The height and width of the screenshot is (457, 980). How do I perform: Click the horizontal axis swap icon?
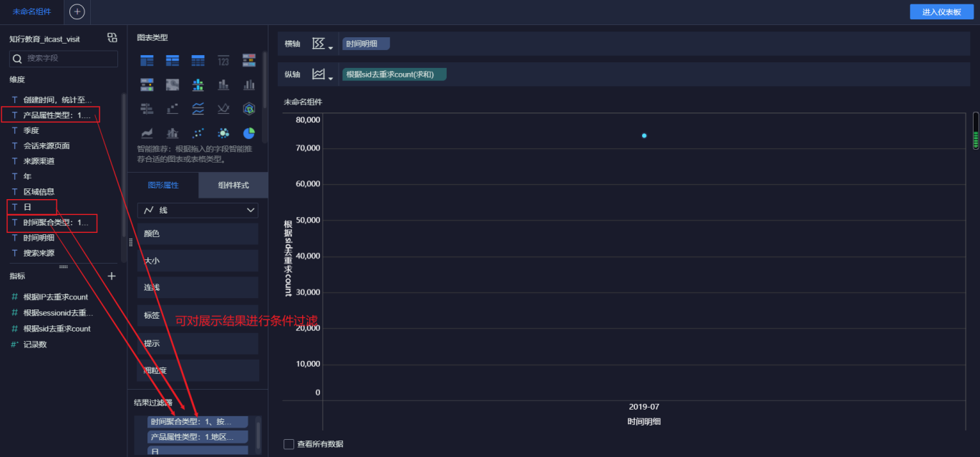click(319, 44)
